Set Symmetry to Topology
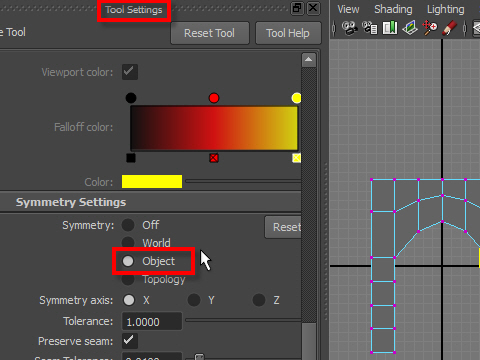This screenshot has width=480, height=360. click(128, 279)
